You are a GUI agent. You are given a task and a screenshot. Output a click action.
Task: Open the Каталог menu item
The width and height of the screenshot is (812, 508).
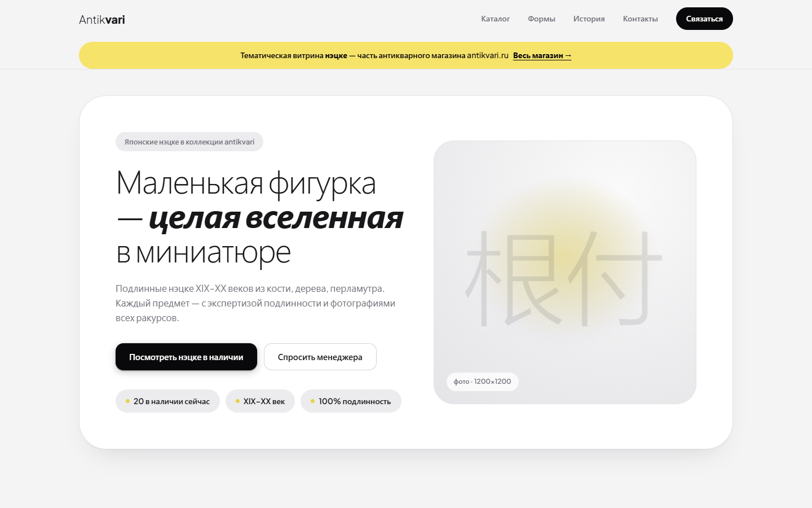tap(495, 19)
